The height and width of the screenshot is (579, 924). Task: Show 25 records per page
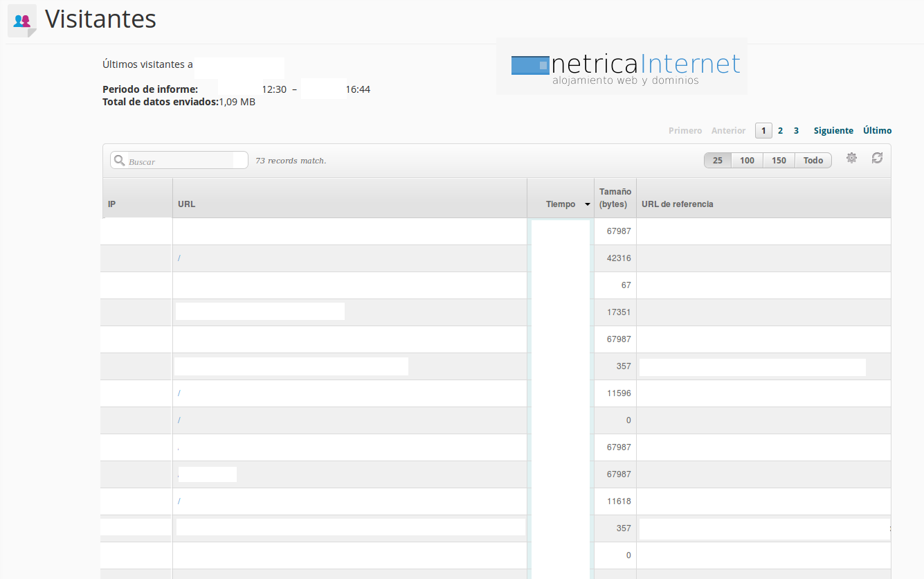[x=718, y=161]
